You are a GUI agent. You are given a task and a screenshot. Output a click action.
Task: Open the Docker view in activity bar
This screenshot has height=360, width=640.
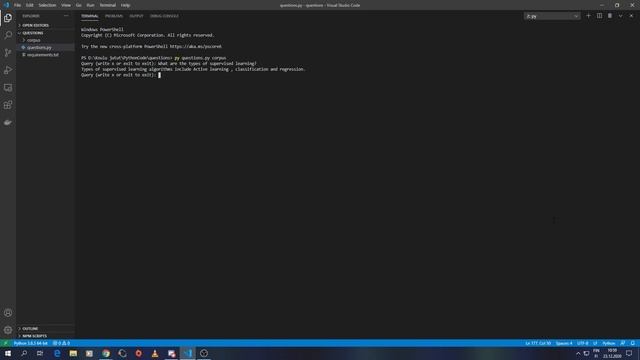(x=8, y=122)
